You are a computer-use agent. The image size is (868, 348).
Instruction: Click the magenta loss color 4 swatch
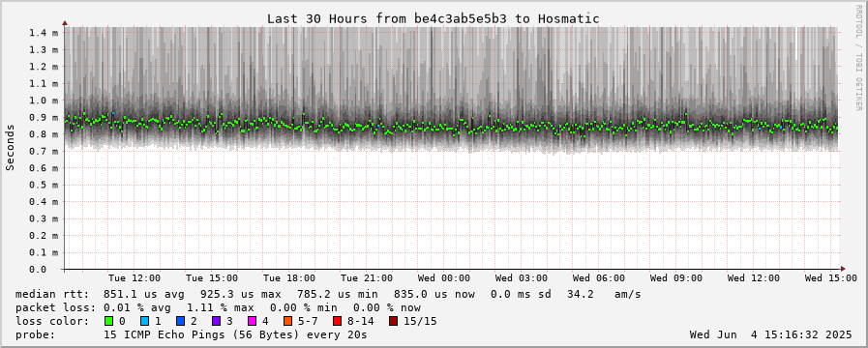coord(252,321)
